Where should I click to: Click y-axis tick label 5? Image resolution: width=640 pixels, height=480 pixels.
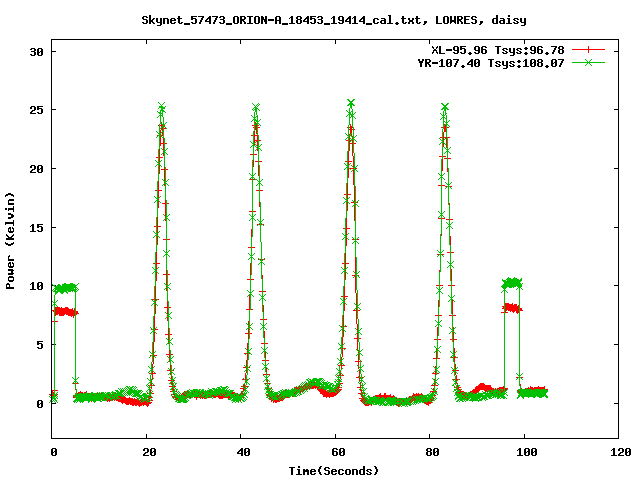click(x=40, y=345)
